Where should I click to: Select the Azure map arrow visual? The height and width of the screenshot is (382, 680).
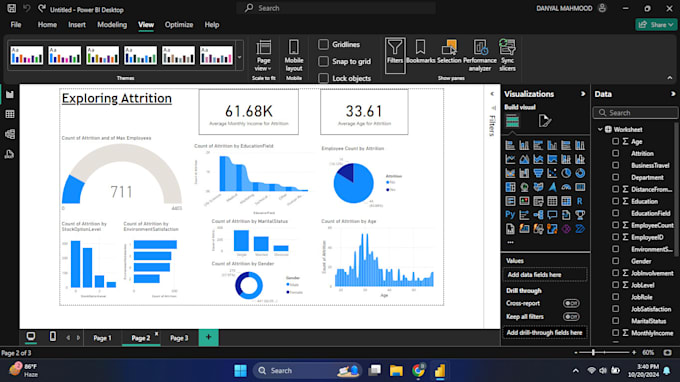click(x=552, y=187)
